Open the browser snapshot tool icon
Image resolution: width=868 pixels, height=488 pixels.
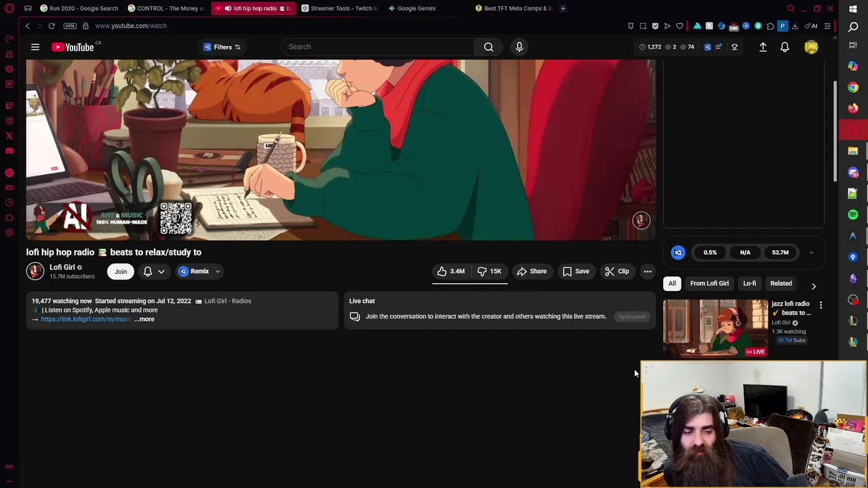tap(643, 26)
